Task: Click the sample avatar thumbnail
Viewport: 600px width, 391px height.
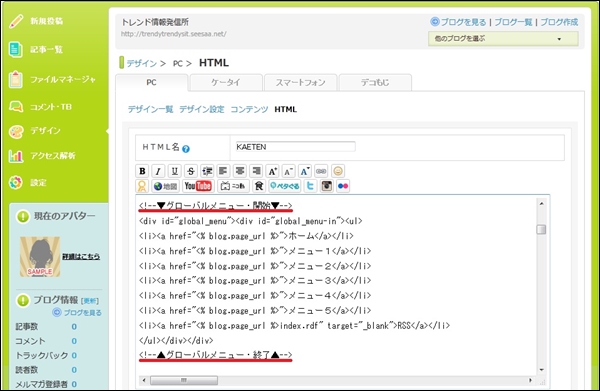Action: click(40, 257)
